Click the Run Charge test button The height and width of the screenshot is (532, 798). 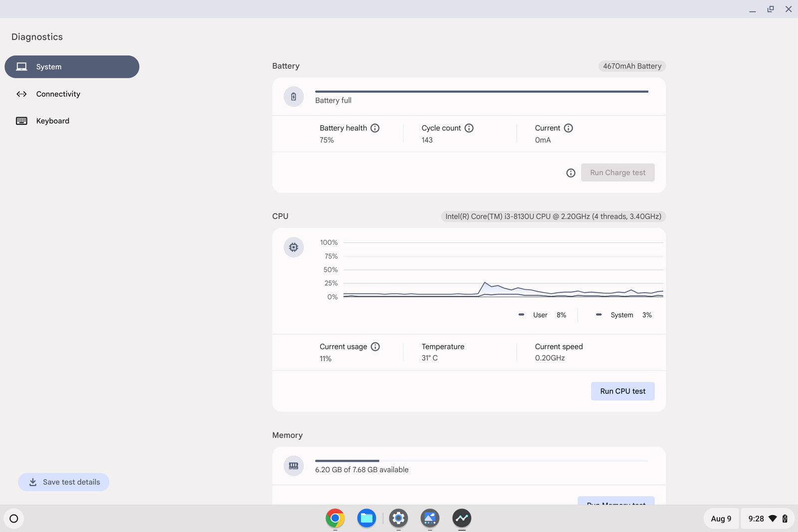[x=617, y=173]
